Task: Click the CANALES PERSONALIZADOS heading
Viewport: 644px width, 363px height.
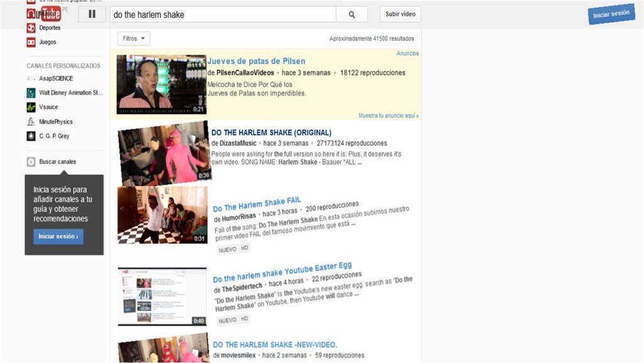Action: point(64,65)
